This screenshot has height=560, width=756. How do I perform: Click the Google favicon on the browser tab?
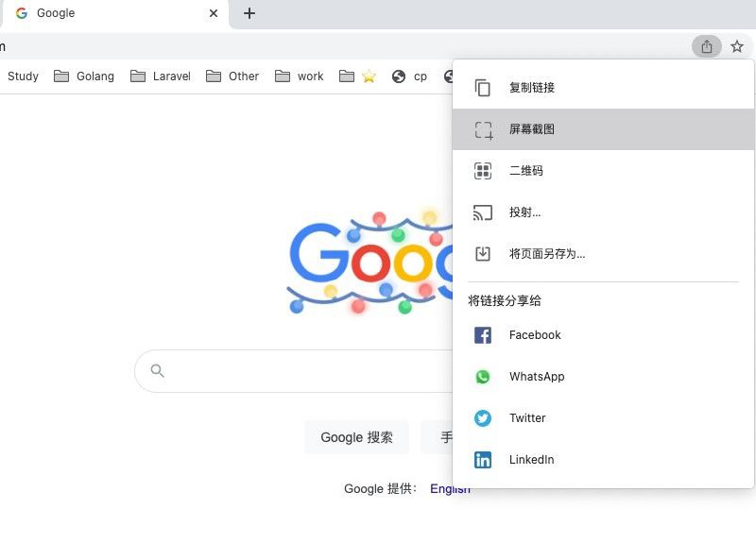21,12
